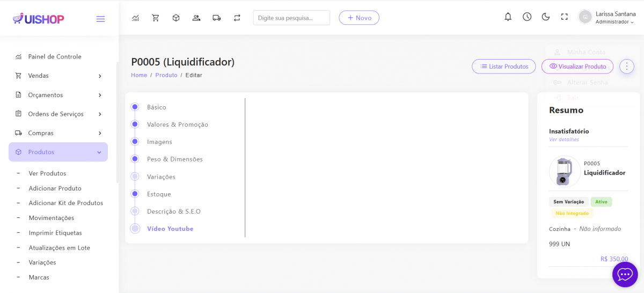
Task: Click the clock history icon
Action: tap(527, 17)
